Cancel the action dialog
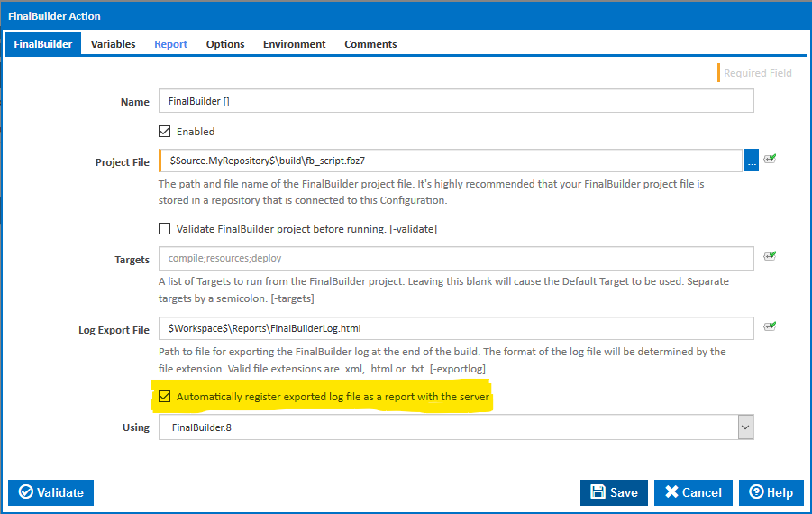This screenshot has height=514, width=812. 693,492
